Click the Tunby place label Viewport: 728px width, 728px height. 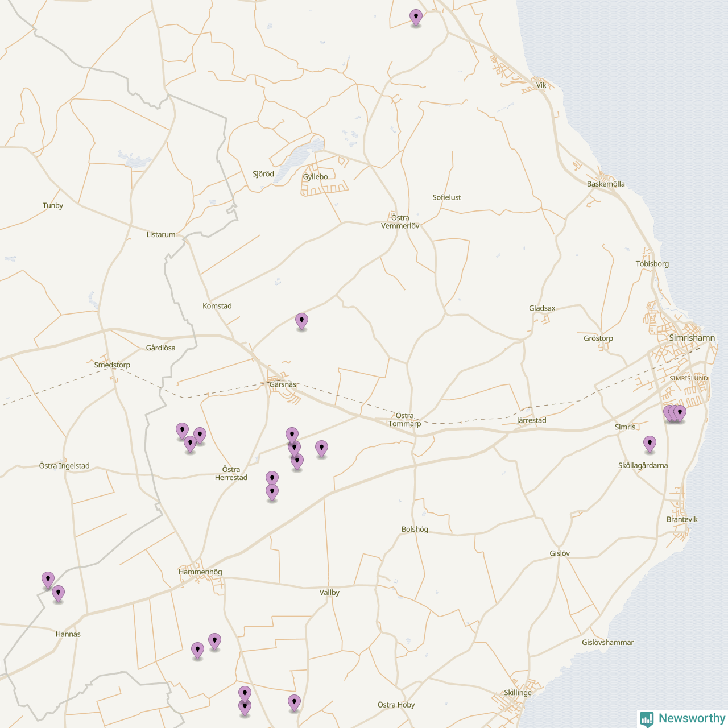(x=53, y=206)
